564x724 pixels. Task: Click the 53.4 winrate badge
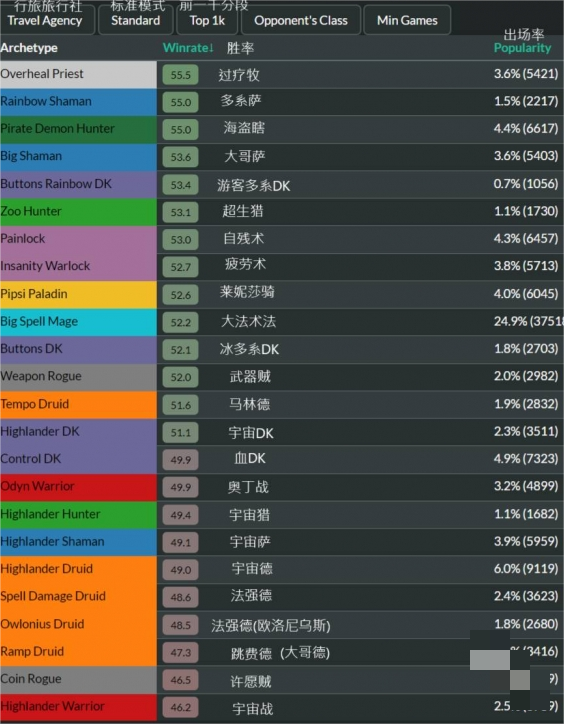pos(181,185)
